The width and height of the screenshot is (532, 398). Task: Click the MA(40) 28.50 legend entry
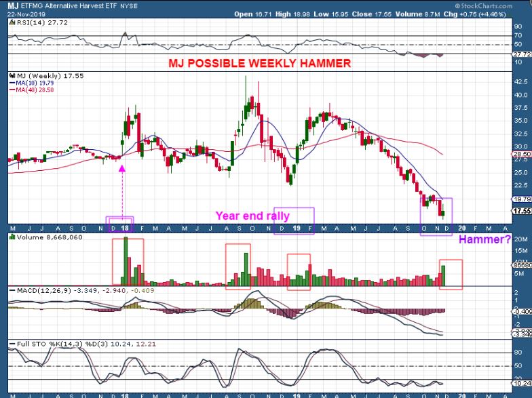pyautogui.click(x=31, y=90)
